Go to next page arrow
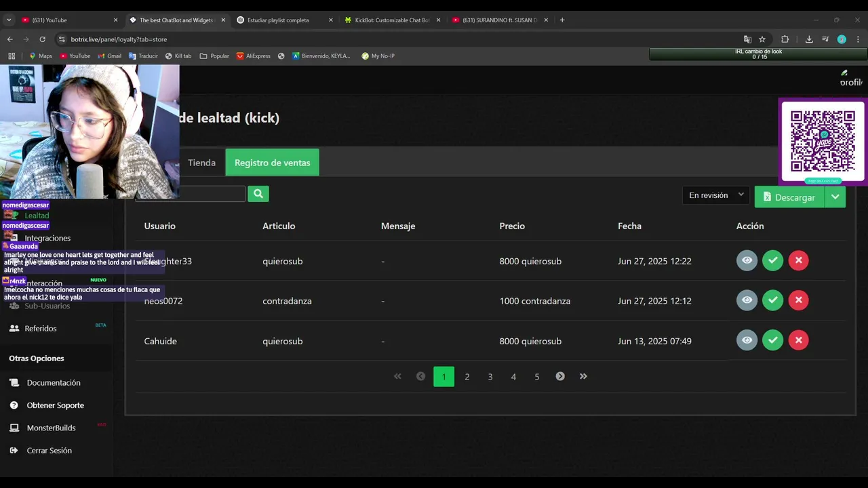The image size is (868, 488). 560,376
